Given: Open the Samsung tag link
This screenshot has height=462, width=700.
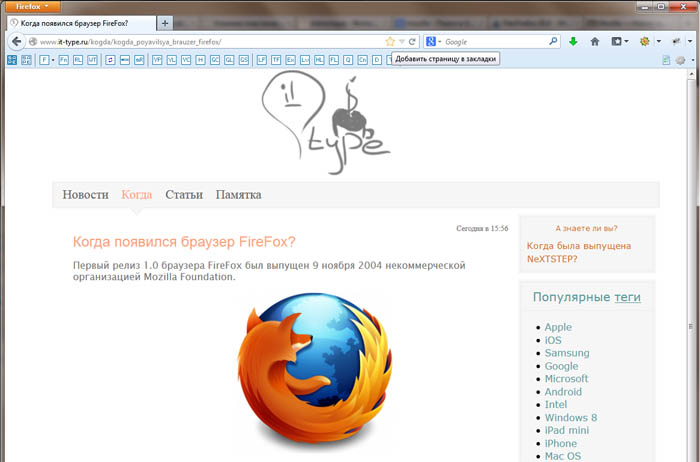Looking at the screenshot, I should (567, 353).
